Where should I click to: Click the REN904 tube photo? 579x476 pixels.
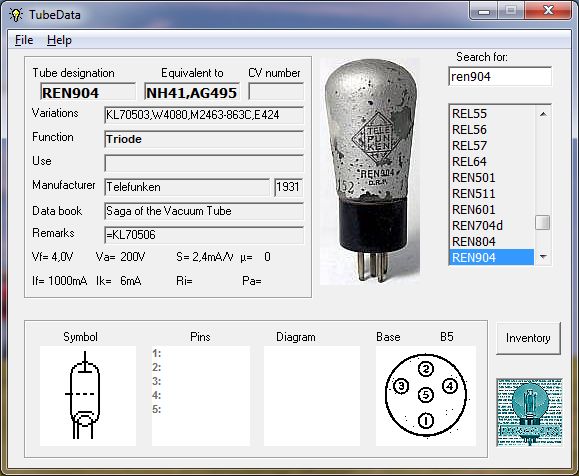(x=370, y=171)
